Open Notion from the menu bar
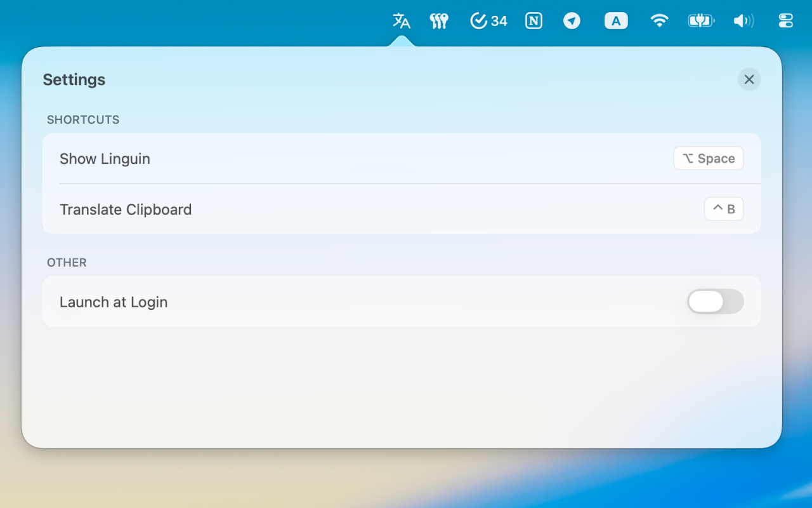 534,20
